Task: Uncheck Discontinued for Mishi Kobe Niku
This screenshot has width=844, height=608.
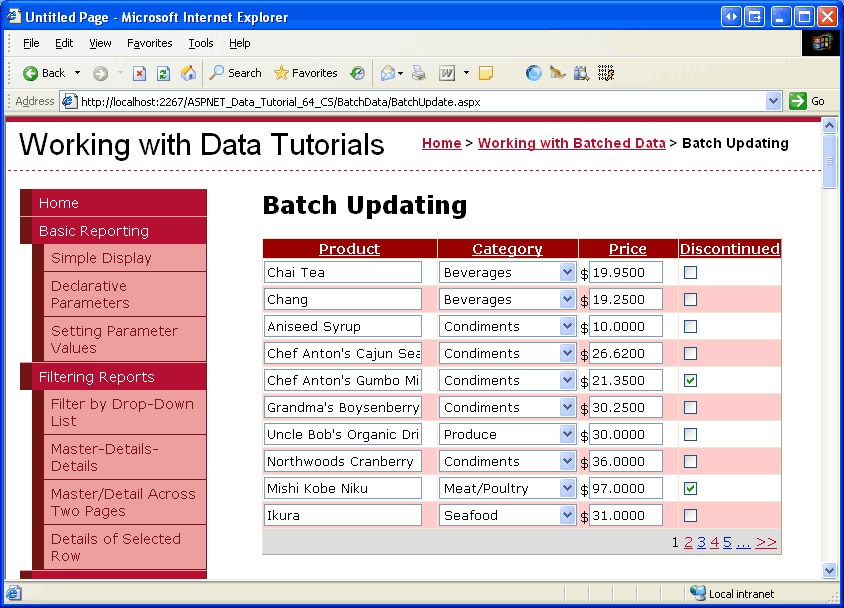Action: tap(690, 488)
